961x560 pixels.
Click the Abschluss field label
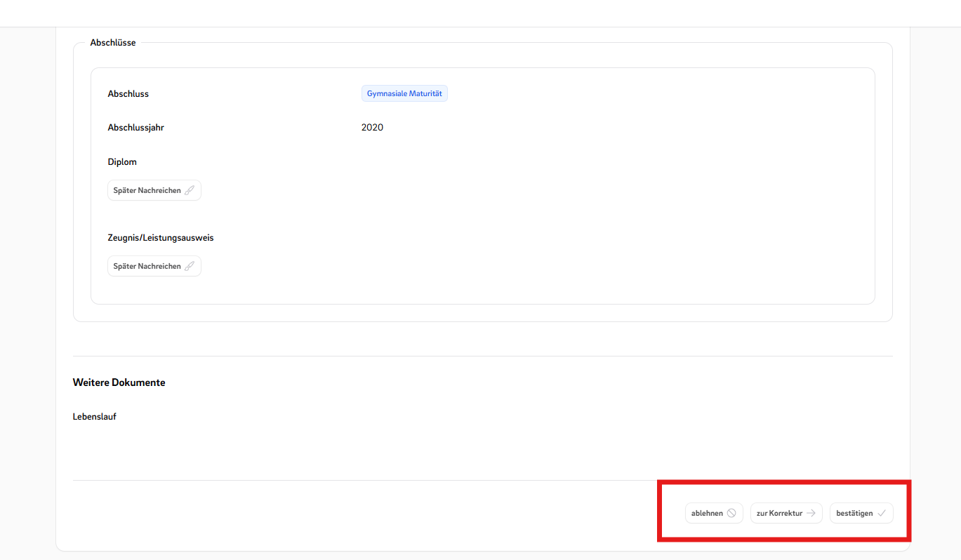point(128,94)
